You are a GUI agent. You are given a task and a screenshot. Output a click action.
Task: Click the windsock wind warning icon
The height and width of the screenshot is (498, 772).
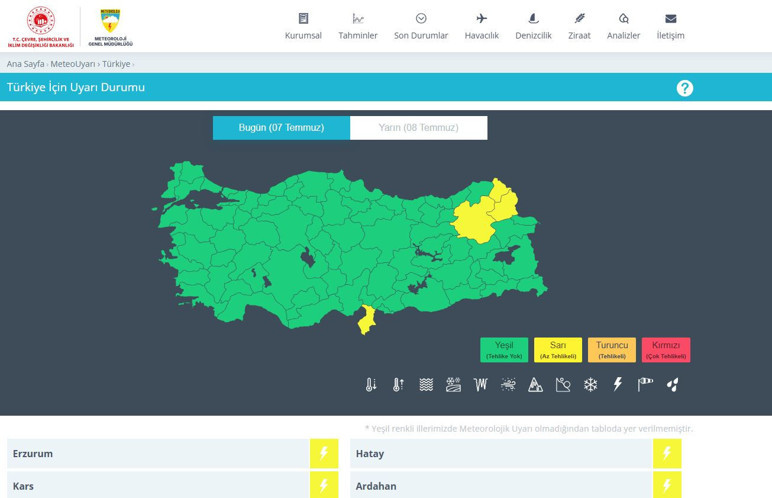point(645,384)
